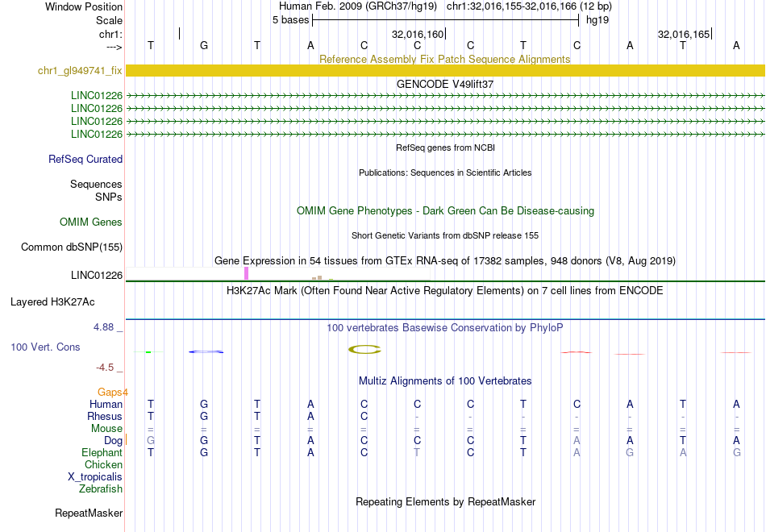Select the yellow fix patch alignment bar
This screenshot has height=532, width=766.
click(x=445, y=70)
